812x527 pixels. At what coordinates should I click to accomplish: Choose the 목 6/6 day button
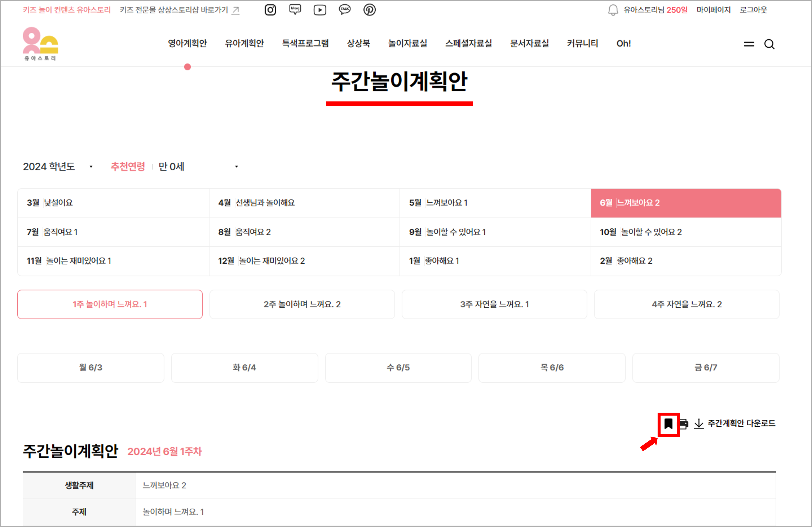click(552, 368)
